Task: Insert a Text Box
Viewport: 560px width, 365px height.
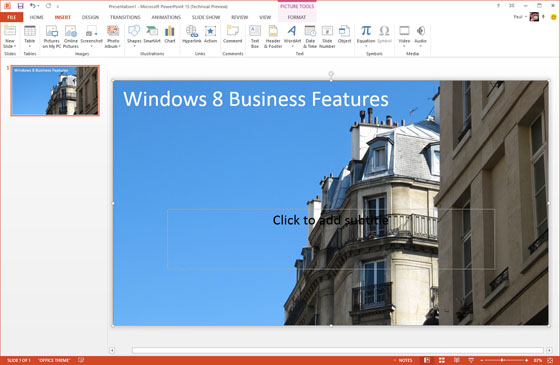Action: (255, 36)
